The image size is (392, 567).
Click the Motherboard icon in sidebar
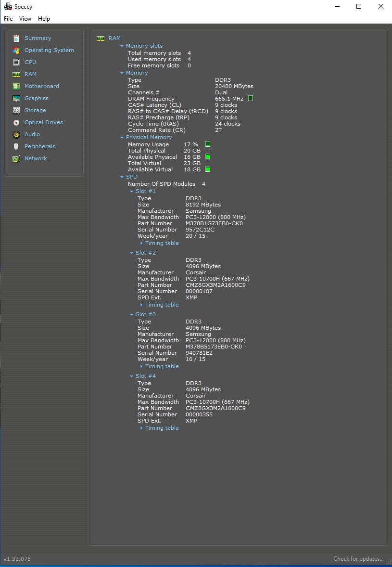[x=16, y=87]
